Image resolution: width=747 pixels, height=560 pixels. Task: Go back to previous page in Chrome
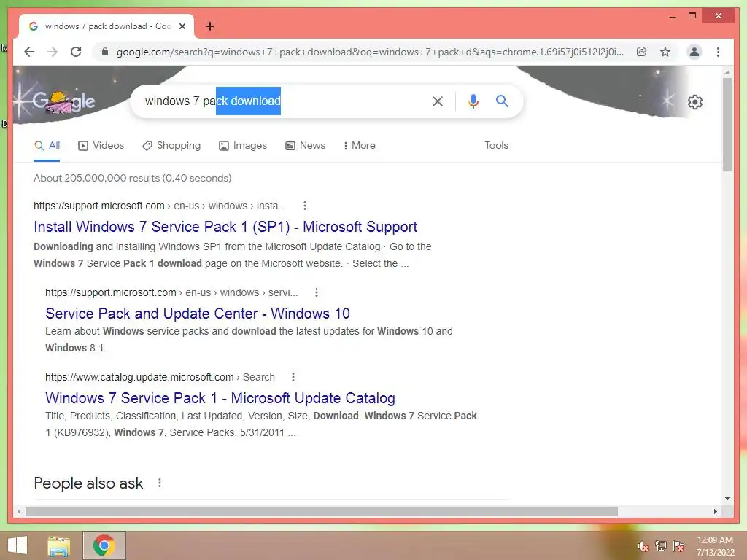[29, 52]
